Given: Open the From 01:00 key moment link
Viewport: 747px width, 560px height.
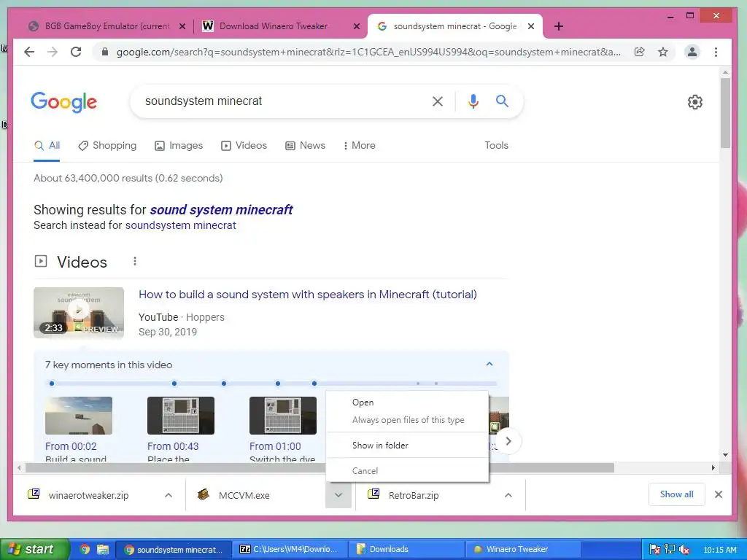Looking at the screenshot, I should coord(275,446).
